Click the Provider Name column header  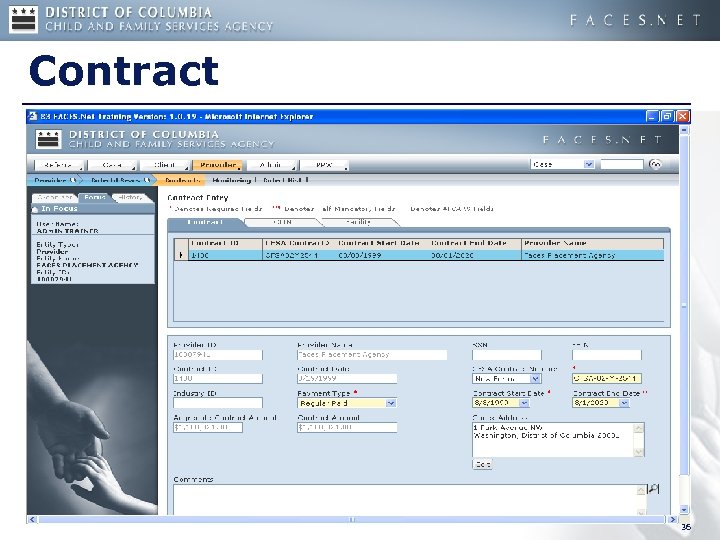pyautogui.click(x=592, y=243)
